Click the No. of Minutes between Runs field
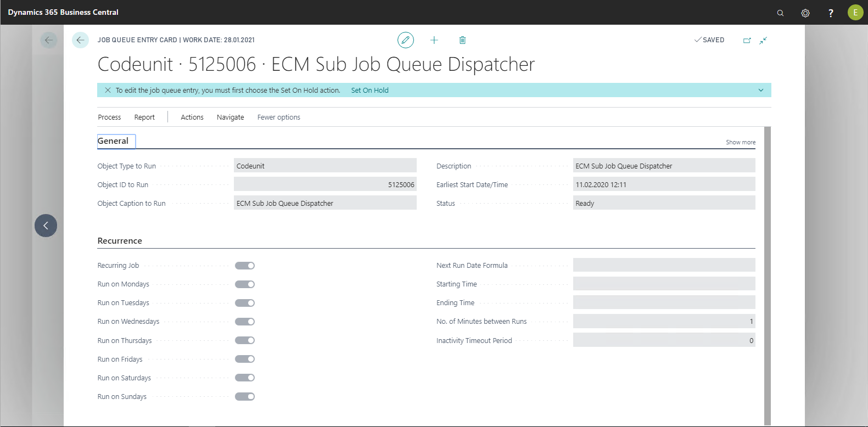This screenshot has height=427, width=868. tap(664, 322)
